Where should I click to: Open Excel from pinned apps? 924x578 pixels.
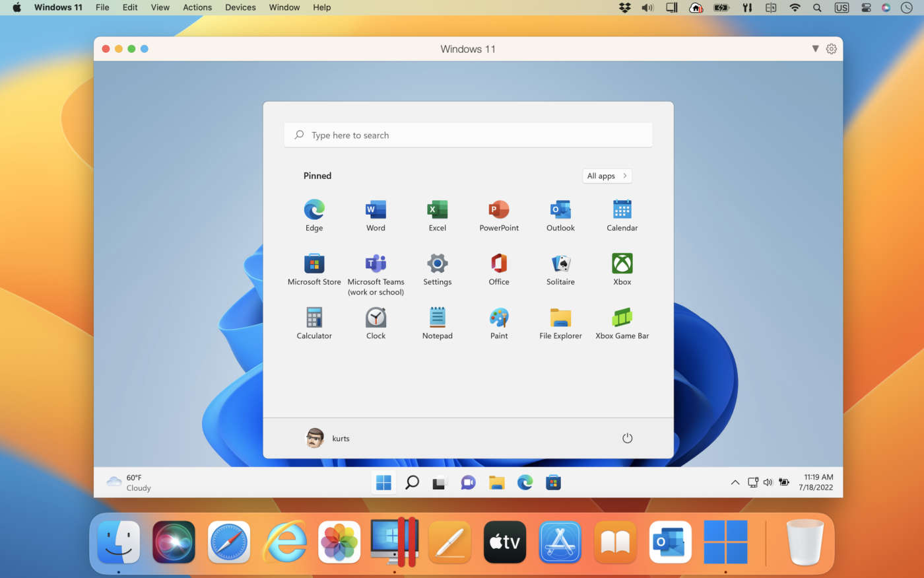click(437, 210)
